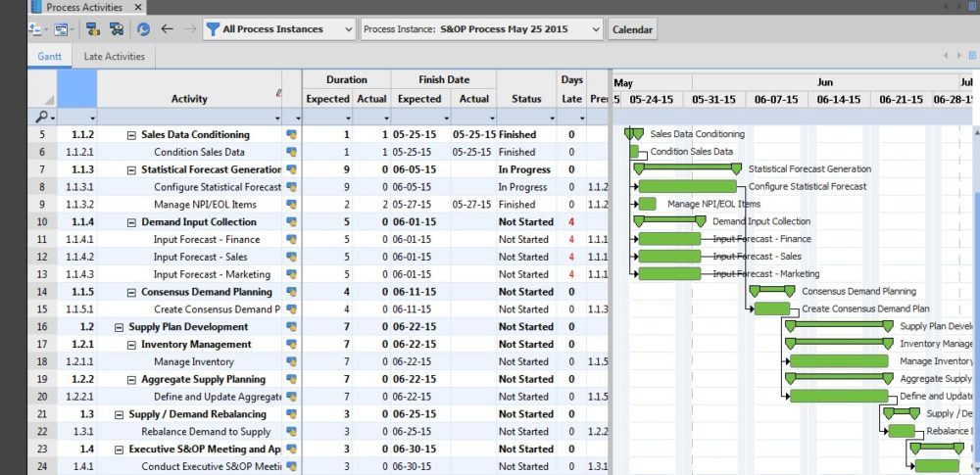Image resolution: width=980 pixels, height=475 pixels.
Task: Open the All Process Instances dropdown
Action: point(348,29)
